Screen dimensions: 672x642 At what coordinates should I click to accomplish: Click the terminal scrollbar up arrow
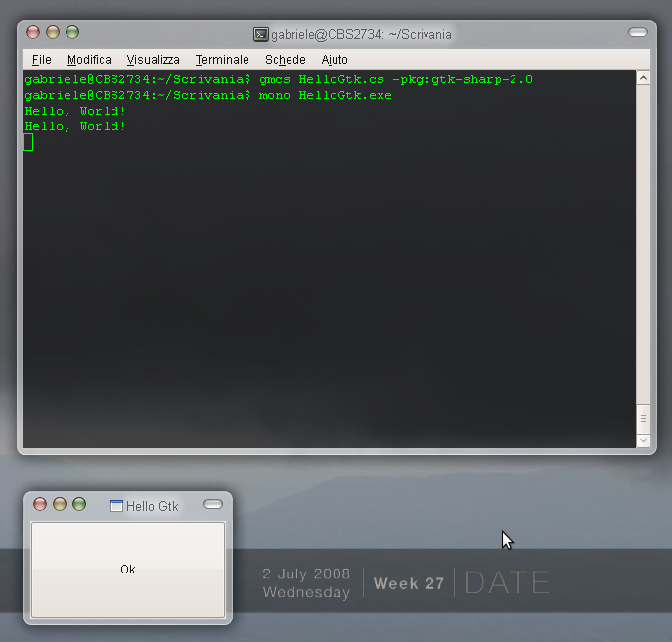pyautogui.click(x=643, y=78)
